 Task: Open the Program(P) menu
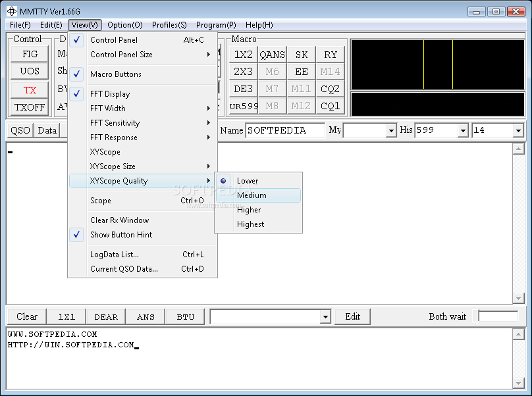[216, 25]
